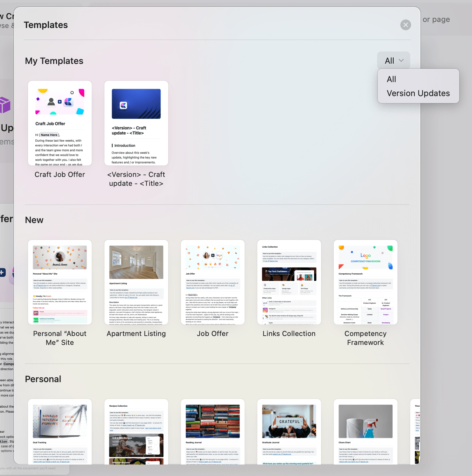Open the Goal Tracking template
The image size is (472, 476).
click(60, 433)
